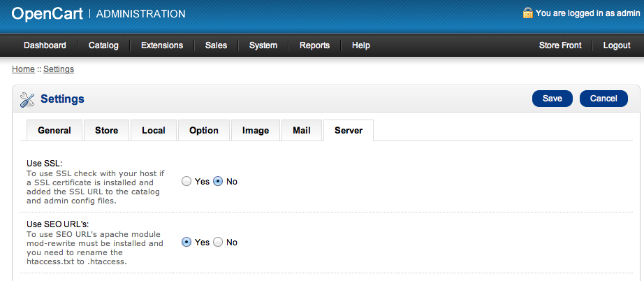The height and width of the screenshot is (281, 644).
Task: Click the 'Use SEO URL's:' label text
Action: pos(57,224)
